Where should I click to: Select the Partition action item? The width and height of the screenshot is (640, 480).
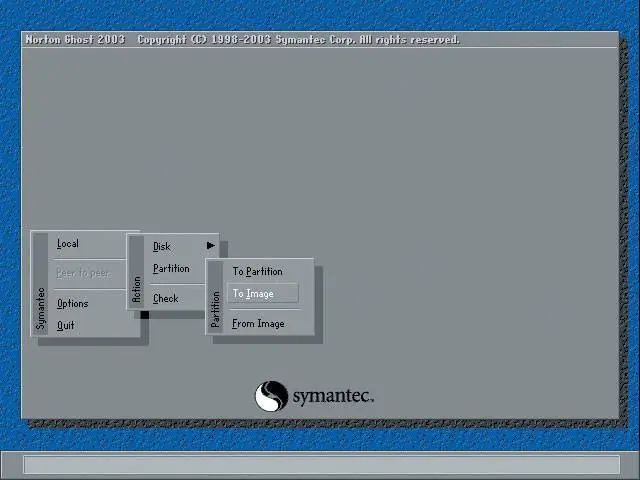click(x=171, y=269)
